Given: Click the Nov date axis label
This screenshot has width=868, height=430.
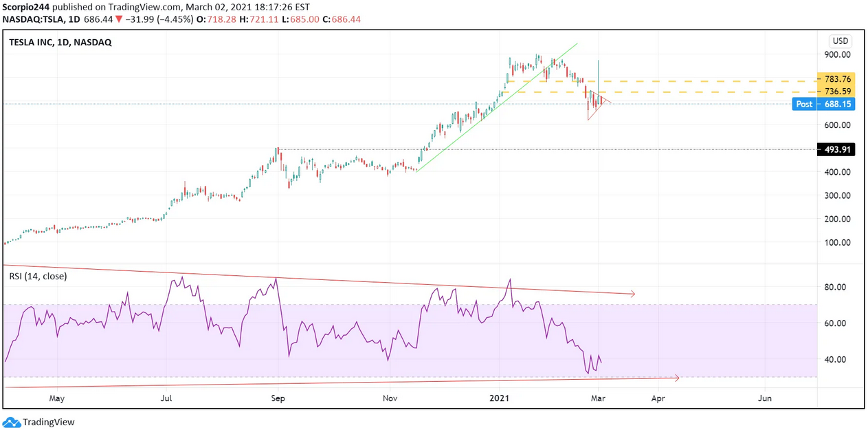Looking at the screenshot, I should pyautogui.click(x=390, y=398).
